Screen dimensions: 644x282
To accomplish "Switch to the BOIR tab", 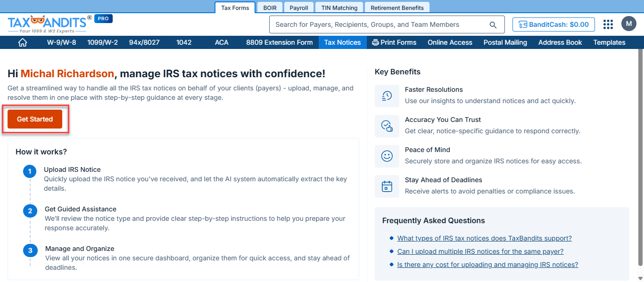I will tap(270, 8).
